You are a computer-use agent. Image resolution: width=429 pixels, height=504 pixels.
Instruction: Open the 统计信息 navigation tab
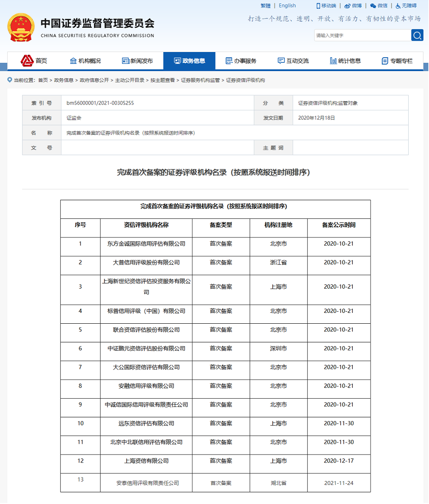pyautogui.click(x=345, y=61)
